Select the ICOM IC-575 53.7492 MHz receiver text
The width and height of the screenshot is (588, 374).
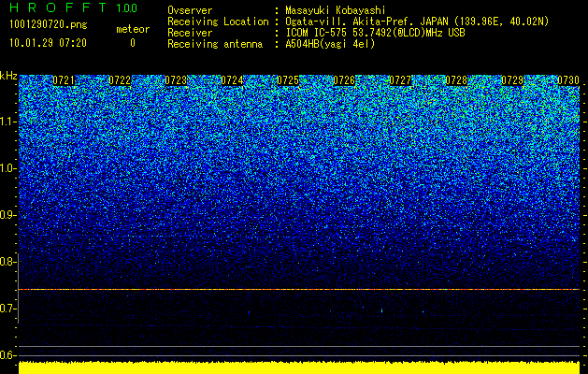376,33
